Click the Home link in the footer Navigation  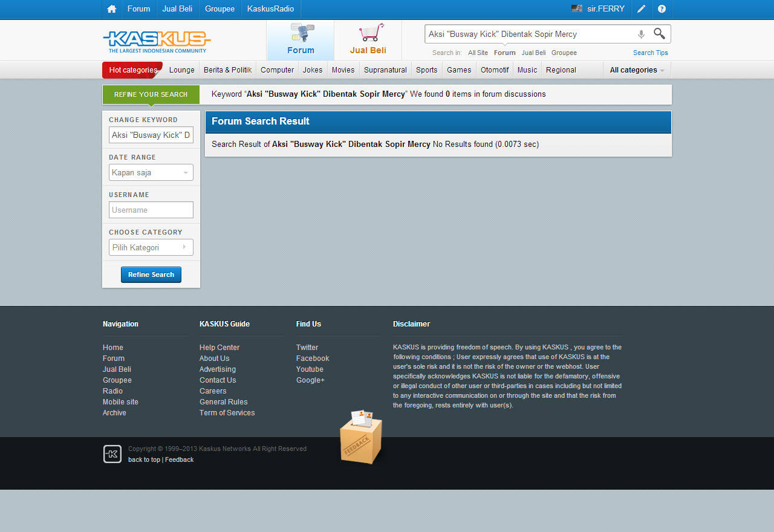click(x=113, y=348)
